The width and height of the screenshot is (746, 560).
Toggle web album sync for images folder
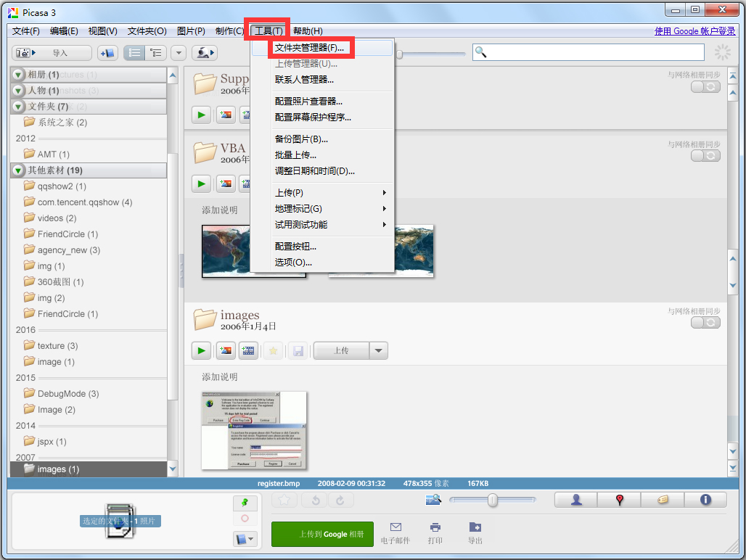click(x=705, y=323)
